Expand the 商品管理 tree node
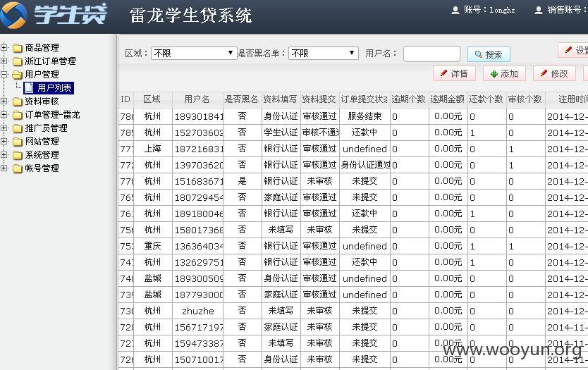The image size is (588, 370). (4, 47)
